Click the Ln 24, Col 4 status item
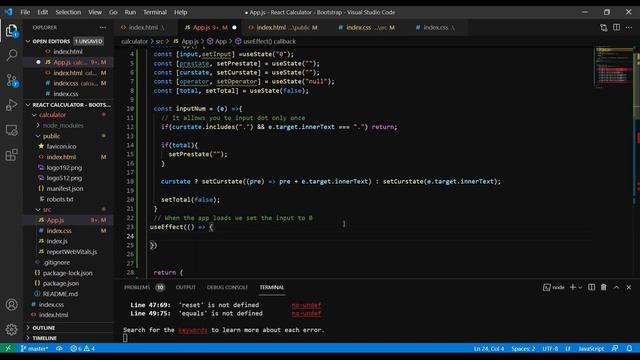Image resolution: width=640 pixels, height=360 pixels. 489,349
